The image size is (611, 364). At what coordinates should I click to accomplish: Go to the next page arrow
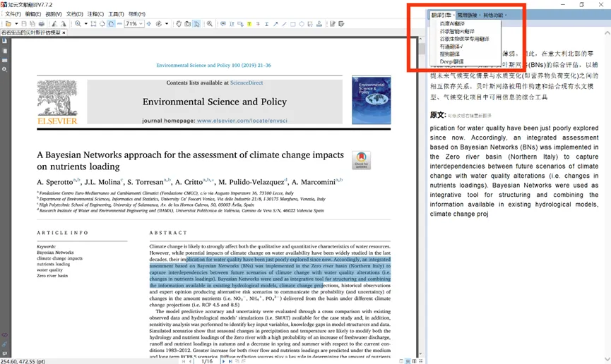(223, 361)
